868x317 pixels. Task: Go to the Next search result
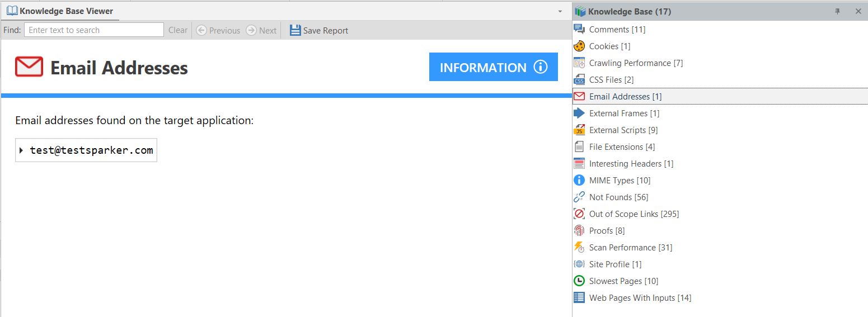tap(261, 30)
